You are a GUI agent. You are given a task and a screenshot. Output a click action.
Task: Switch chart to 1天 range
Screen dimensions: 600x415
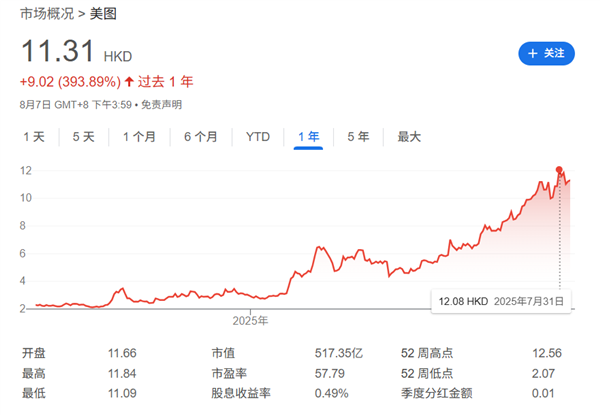tap(33, 137)
